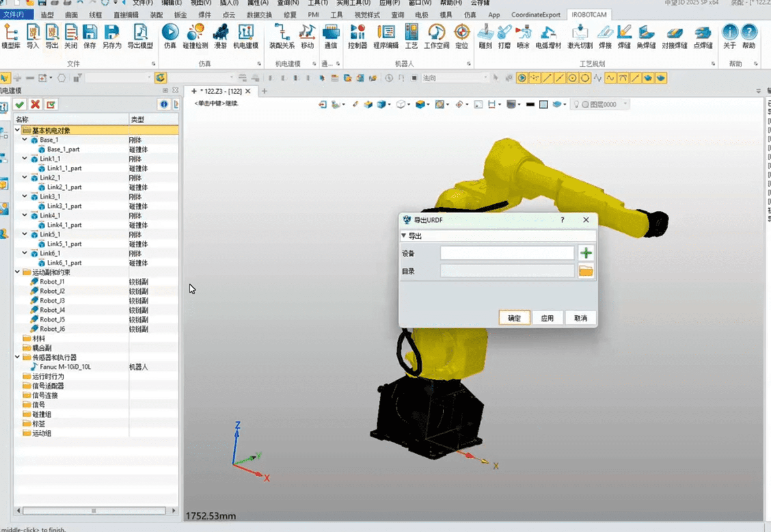Click 取消 to cancel URDF export

pyautogui.click(x=581, y=318)
